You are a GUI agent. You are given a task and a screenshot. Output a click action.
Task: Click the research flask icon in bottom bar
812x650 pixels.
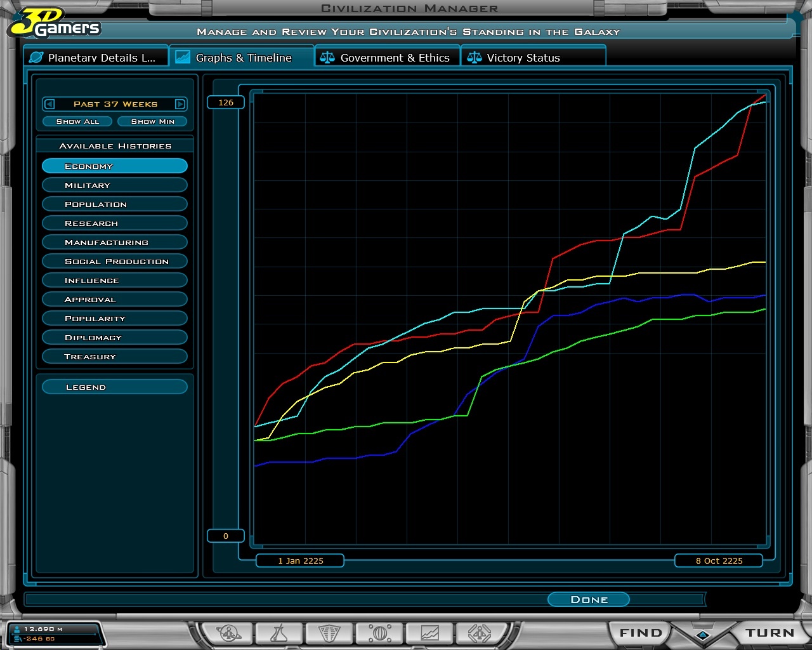(x=278, y=633)
